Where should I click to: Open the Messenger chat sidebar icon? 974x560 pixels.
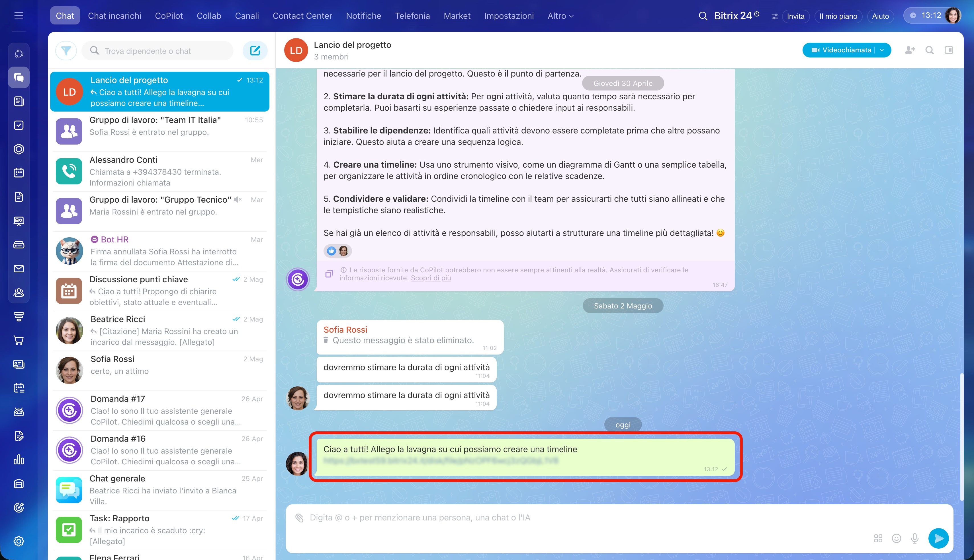coord(19,77)
